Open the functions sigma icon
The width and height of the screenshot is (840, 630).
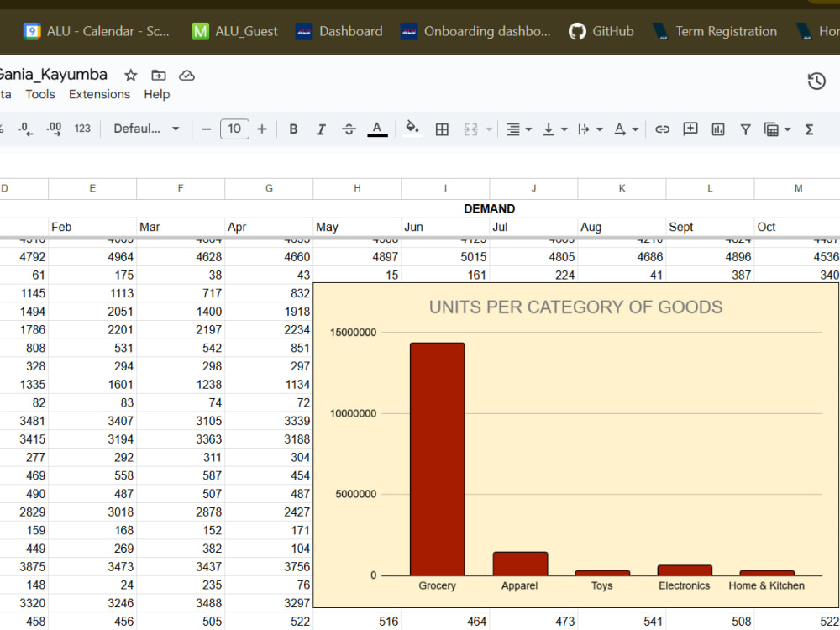(809, 129)
